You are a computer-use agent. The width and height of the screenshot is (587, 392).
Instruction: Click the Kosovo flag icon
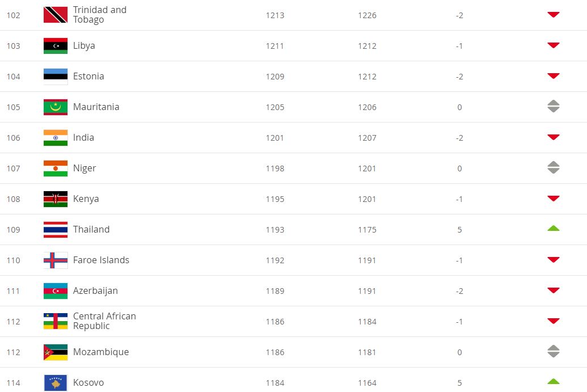point(56,383)
